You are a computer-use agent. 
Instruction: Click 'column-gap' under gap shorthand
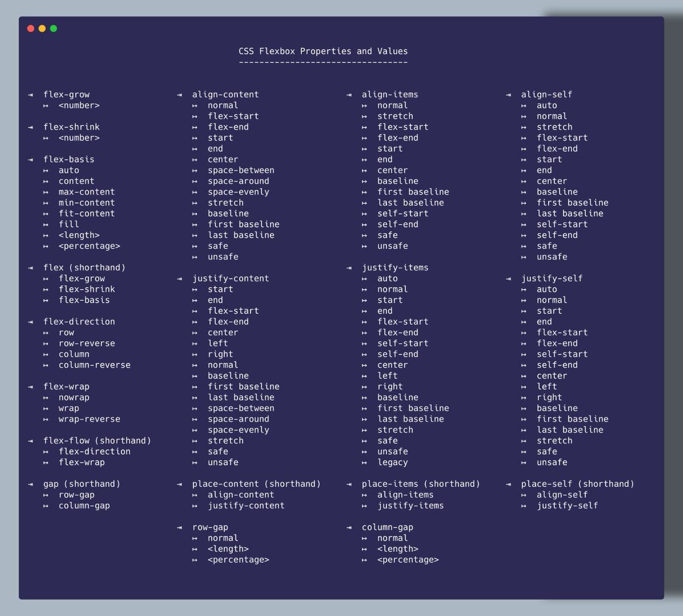[84, 506]
